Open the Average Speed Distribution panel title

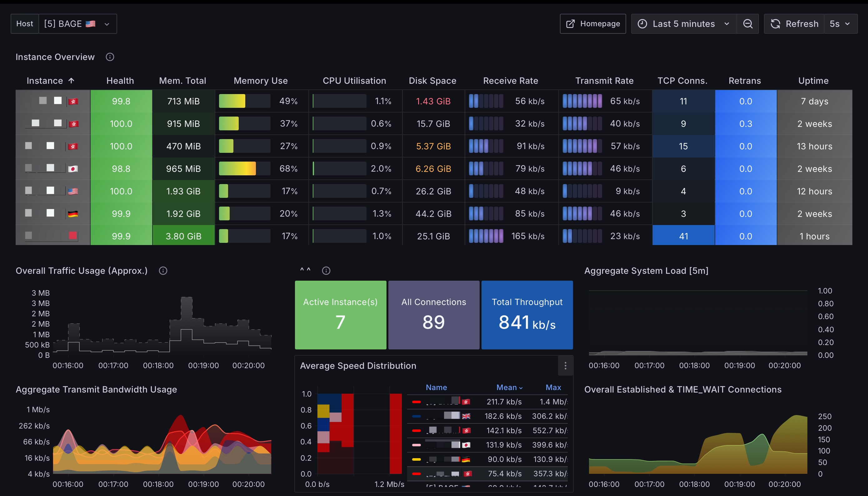point(358,366)
